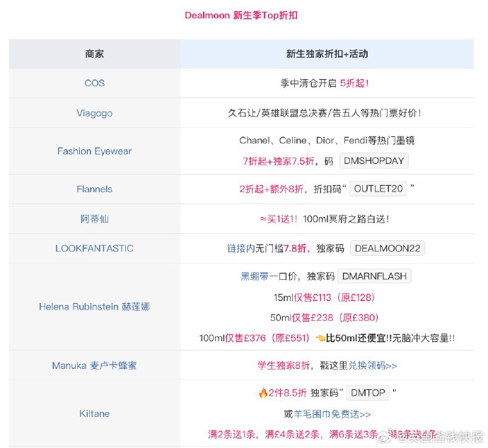Click the Chanel、Celine、Dior、Fendi sunglasses text

click(327, 141)
